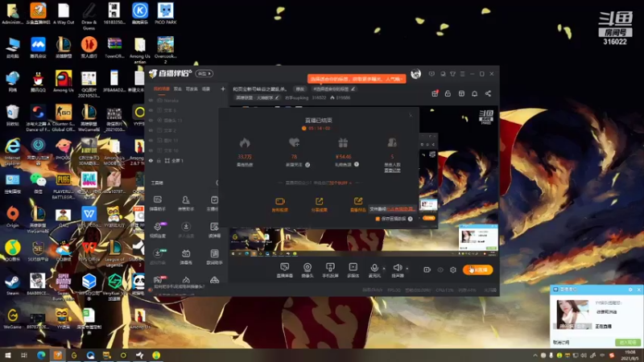Open the PICO PARK desktop shortcut

(166, 13)
